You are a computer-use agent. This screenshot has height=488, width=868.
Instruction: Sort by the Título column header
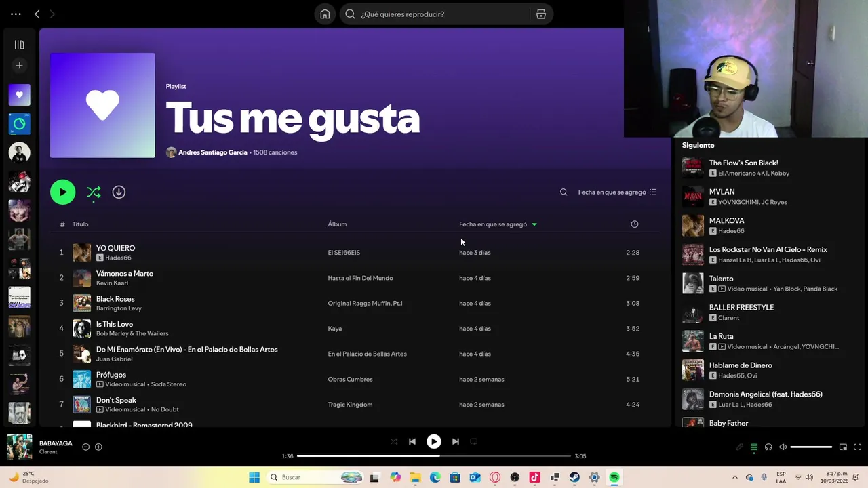click(80, 224)
